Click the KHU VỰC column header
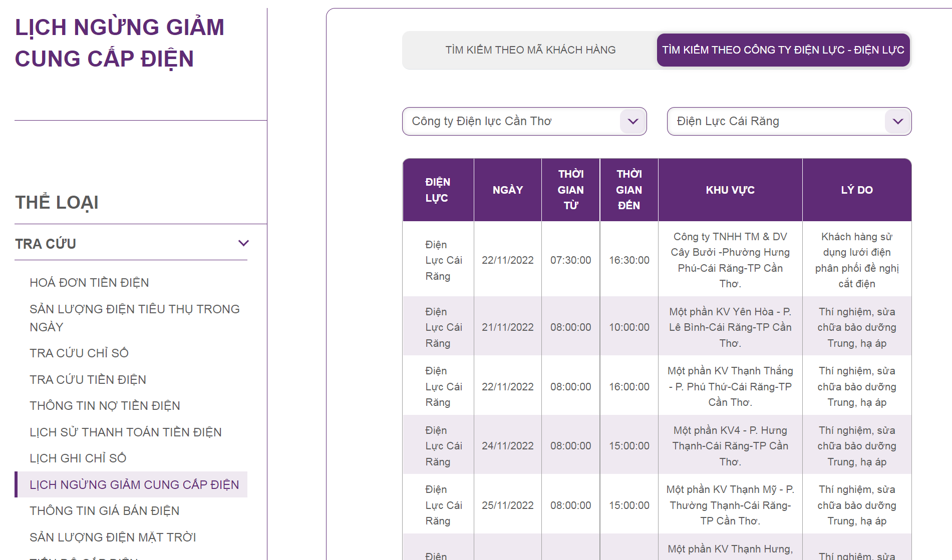This screenshot has height=560, width=952. click(730, 190)
